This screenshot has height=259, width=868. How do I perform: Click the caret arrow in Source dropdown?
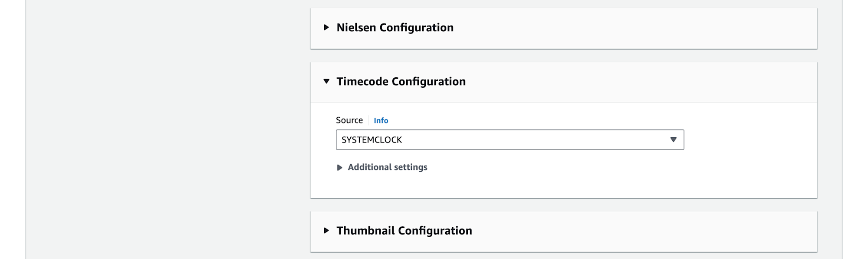(673, 139)
